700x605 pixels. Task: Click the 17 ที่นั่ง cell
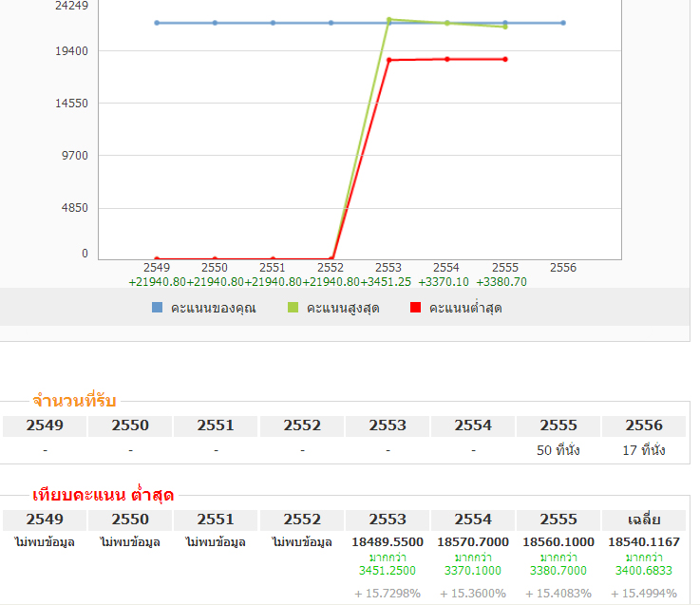[x=644, y=451]
